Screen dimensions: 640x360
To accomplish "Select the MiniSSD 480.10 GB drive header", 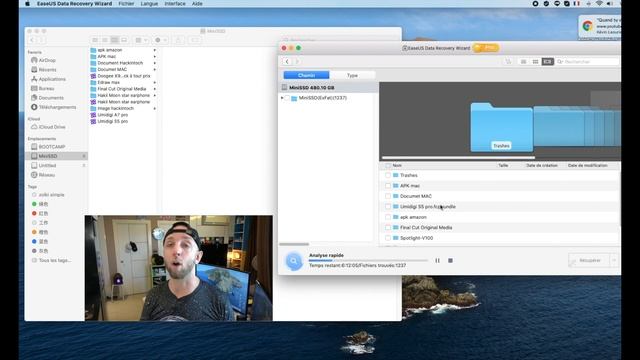I will click(328, 87).
